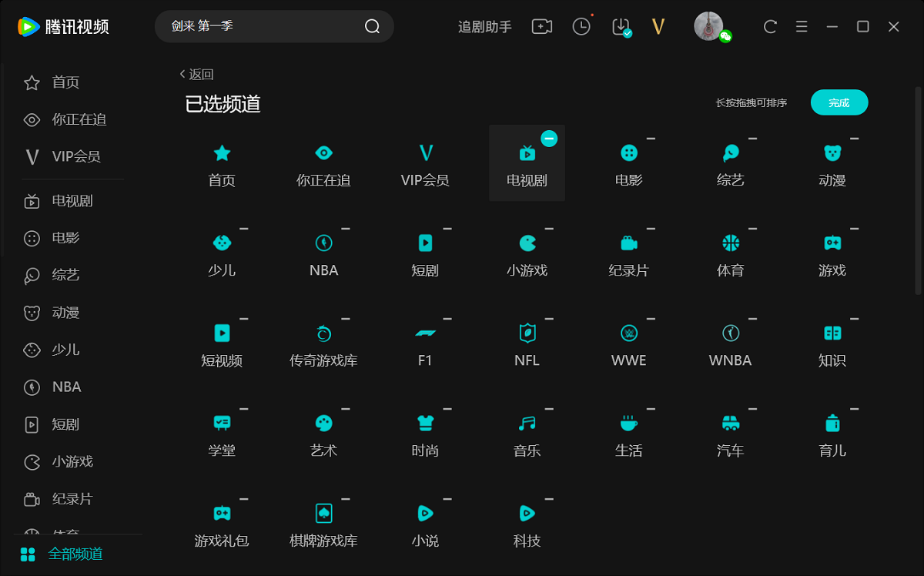Remove 电影 channel using its minus toggle
Image resolution: width=924 pixels, height=576 pixels.
[x=651, y=139]
